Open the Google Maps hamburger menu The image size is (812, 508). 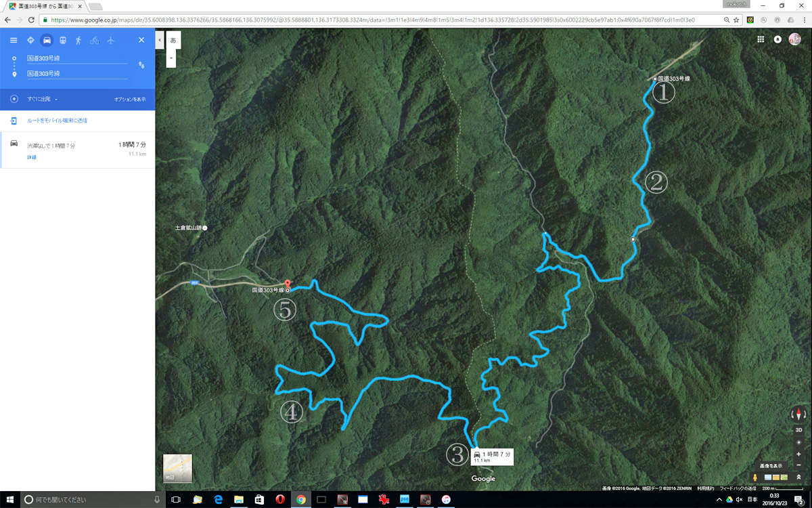(14, 40)
